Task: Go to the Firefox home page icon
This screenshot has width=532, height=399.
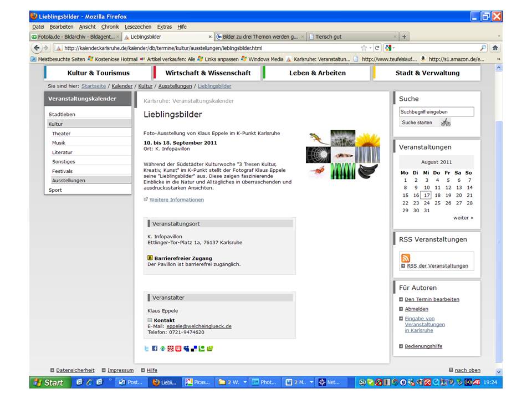Action: point(495,48)
